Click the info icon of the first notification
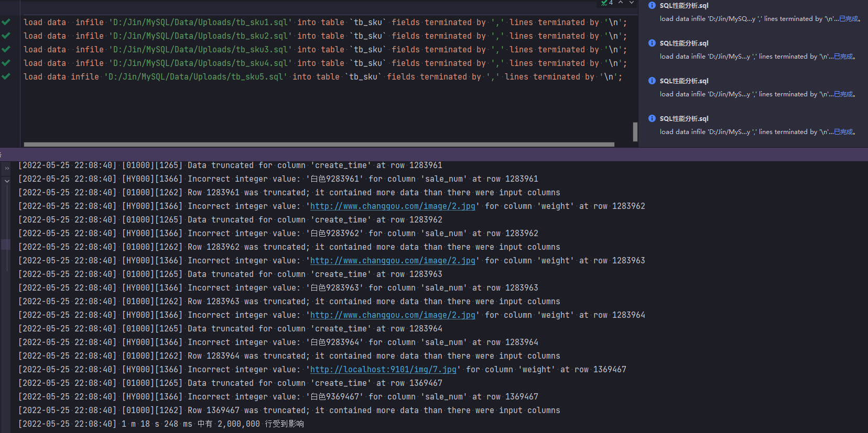The height and width of the screenshot is (433, 868). tap(652, 5)
